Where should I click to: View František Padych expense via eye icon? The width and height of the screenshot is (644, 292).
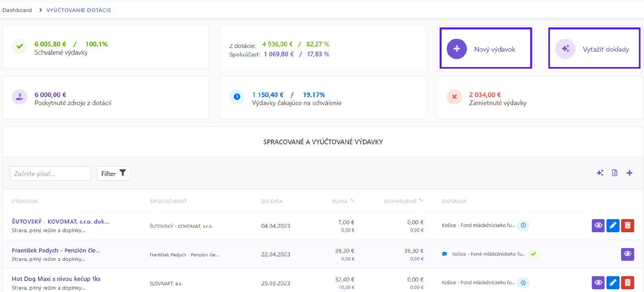(x=627, y=254)
